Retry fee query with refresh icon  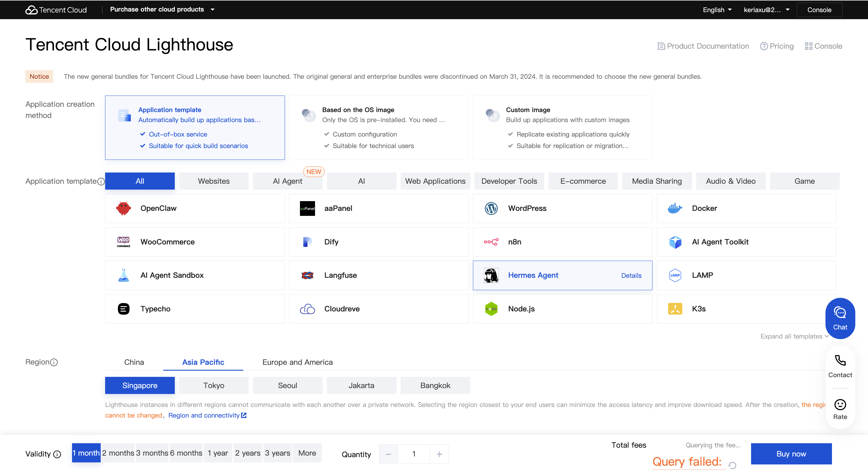pyautogui.click(x=732, y=465)
